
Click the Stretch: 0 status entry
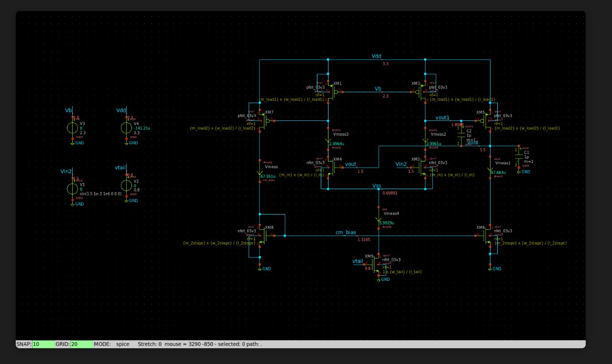(150, 344)
